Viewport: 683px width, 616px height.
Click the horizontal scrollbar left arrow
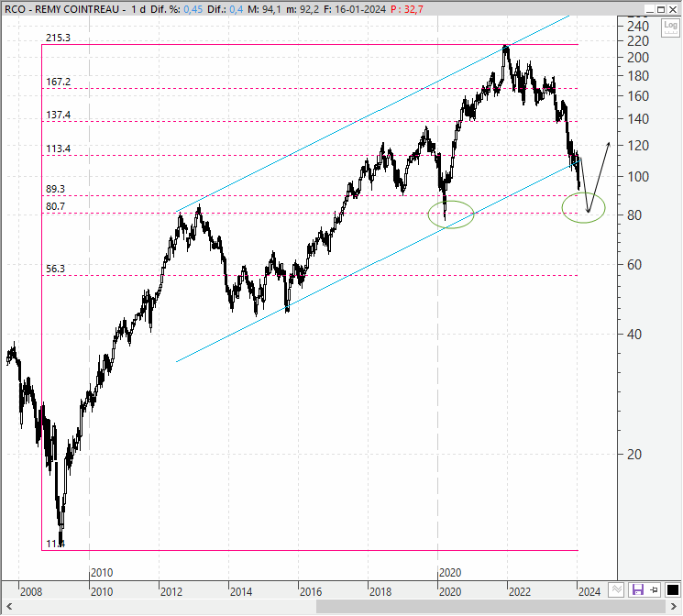[x=9, y=607]
